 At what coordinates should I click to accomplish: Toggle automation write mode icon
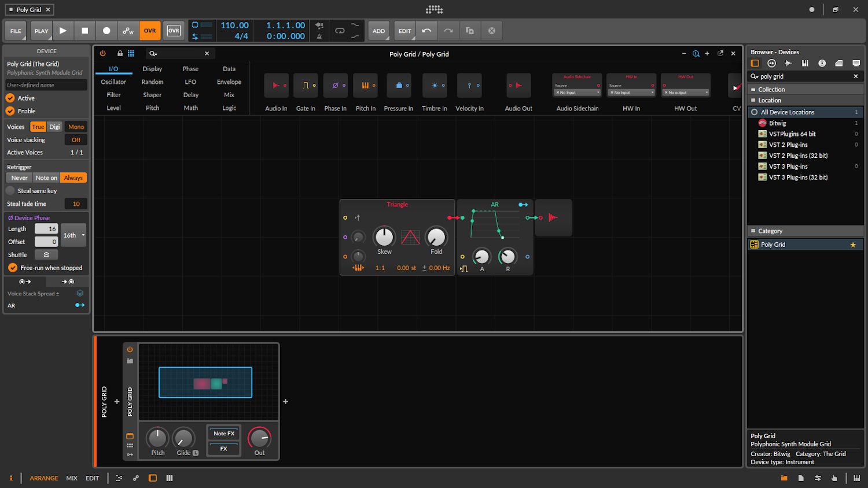click(x=128, y=31)
